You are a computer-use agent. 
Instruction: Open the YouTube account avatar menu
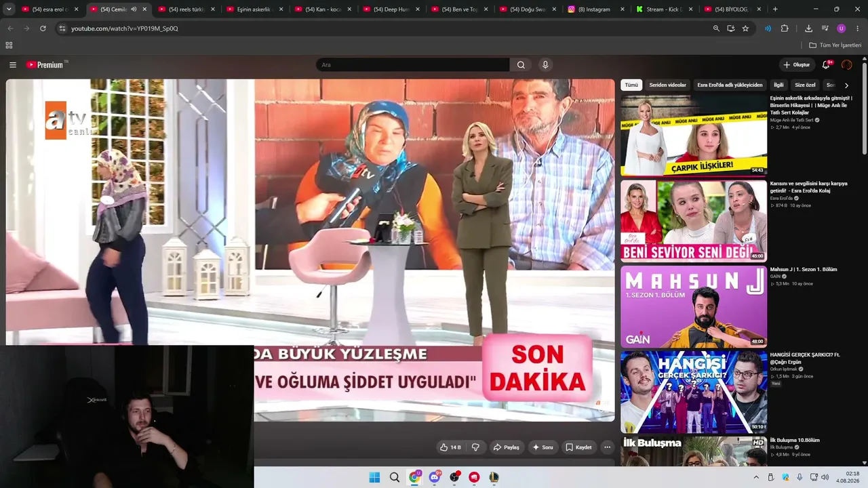click(846, 65)
